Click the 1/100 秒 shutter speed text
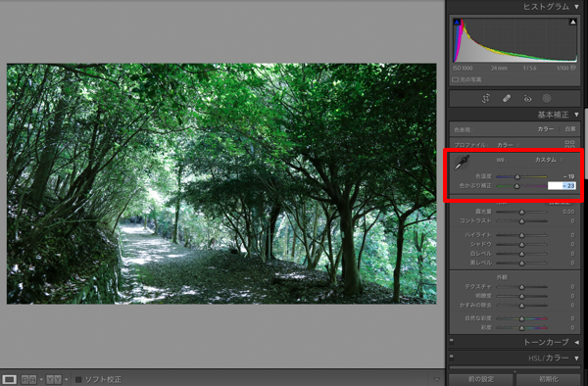The height and width of the screenshot is (386, 588). click(566, 69)
